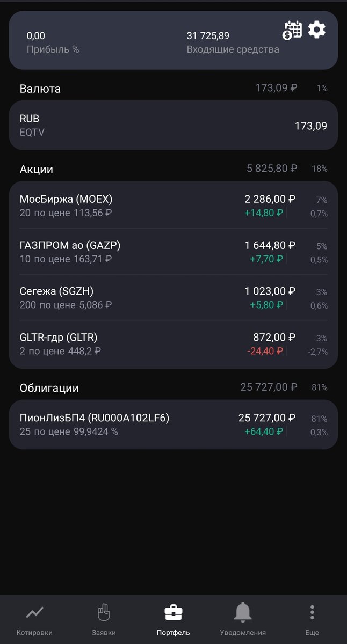347x644 pixels.
Task: Collapse the Облигации section header
Action: (173, 387)
